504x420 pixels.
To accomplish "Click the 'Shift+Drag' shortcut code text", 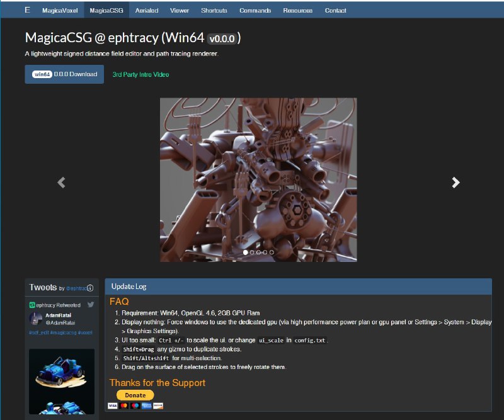I will click(x=138, y=349).
